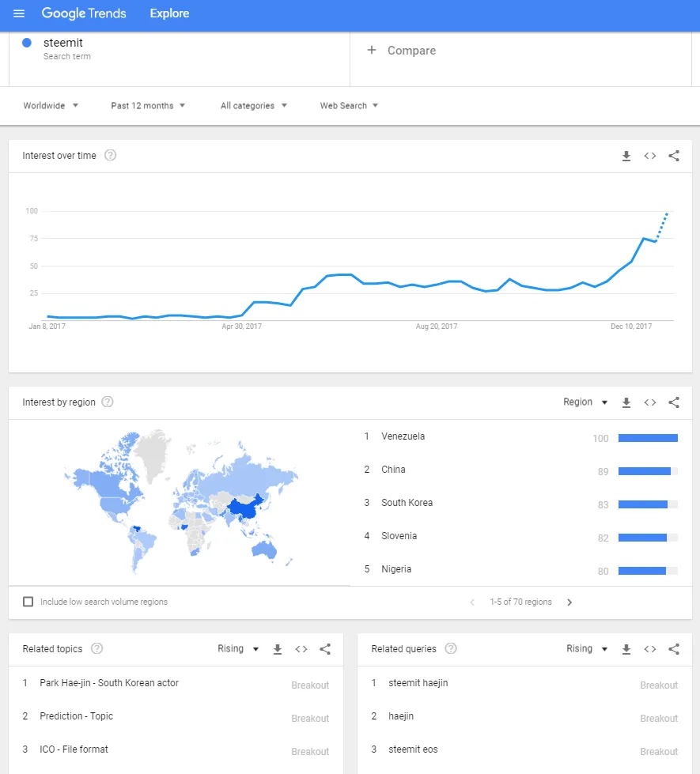Viewport: 700px width, 774px height.
Task: Switch Region breakdown dropdown
Action: pyautogui.click(x=585, y=402)
